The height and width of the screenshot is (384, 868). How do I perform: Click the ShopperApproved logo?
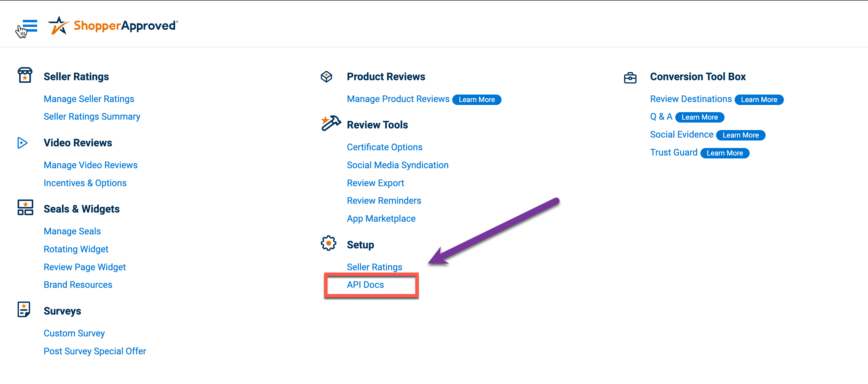tap(113, 26)
